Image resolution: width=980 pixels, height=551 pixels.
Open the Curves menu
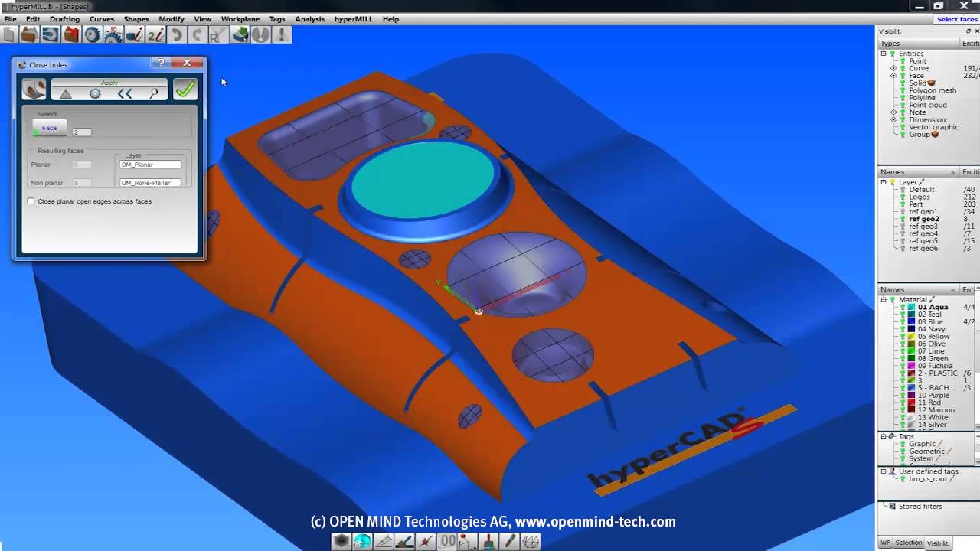tap(102, 19)
